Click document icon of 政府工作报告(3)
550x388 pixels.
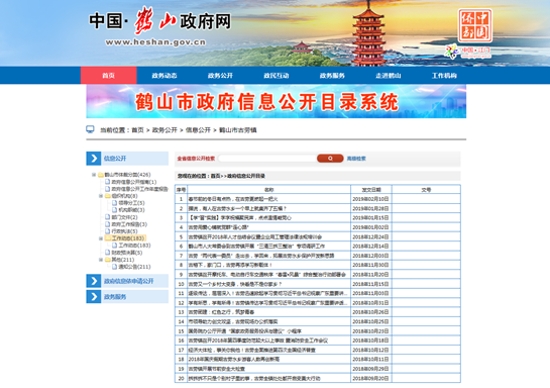pyautogui.click(x=108, y=224)
